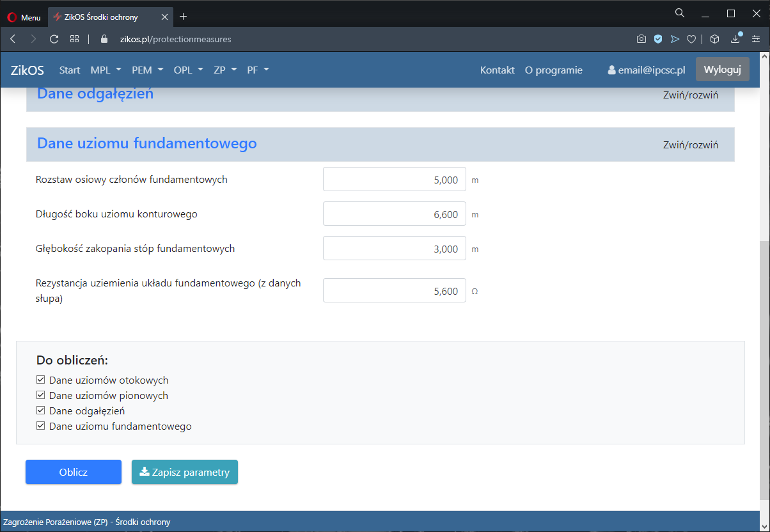
Task: Open Speed Dial grid icon
Action: tap(74, 39)
